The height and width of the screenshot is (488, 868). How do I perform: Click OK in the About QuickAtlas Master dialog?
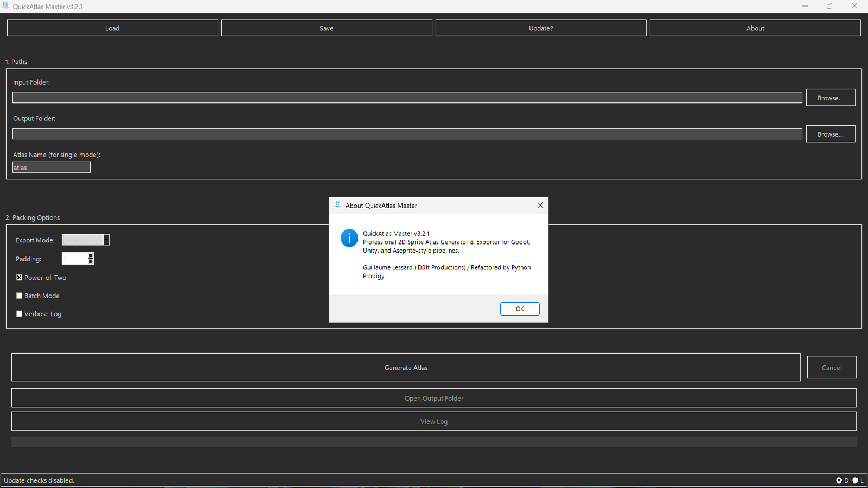coord(520,309)
